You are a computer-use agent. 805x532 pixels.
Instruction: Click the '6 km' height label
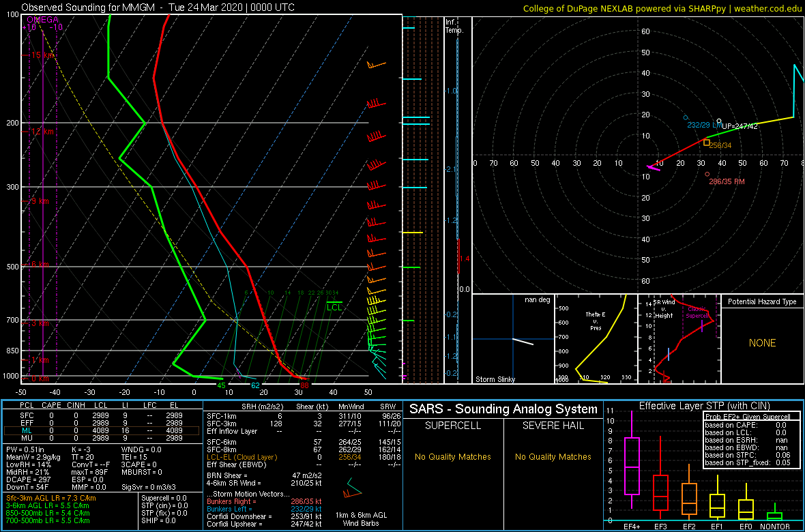tap(40, 265)
